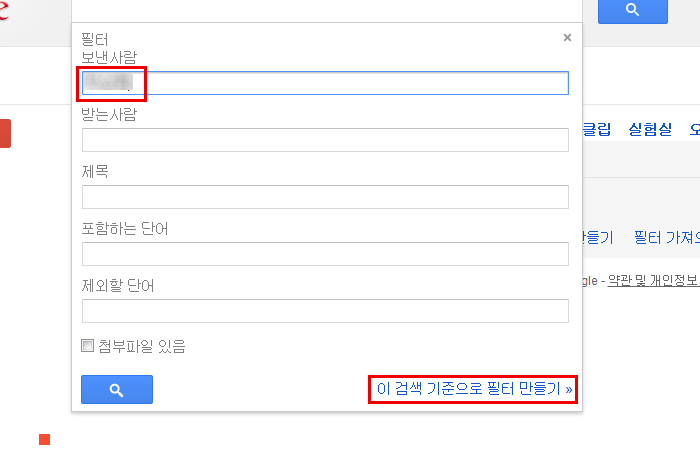Click the blue search icon button at top right
700x450 pixels.
pos(633,11)
